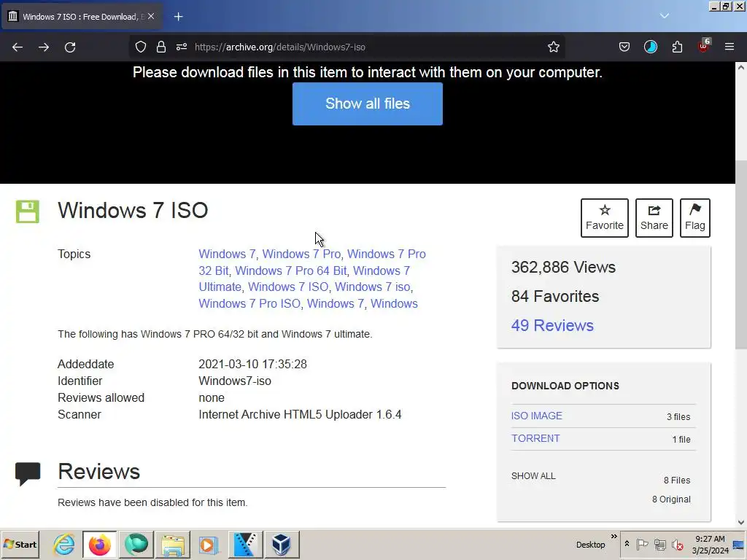
Task: Open the tracking protection shield icon
Action: (x=141, y=47)
